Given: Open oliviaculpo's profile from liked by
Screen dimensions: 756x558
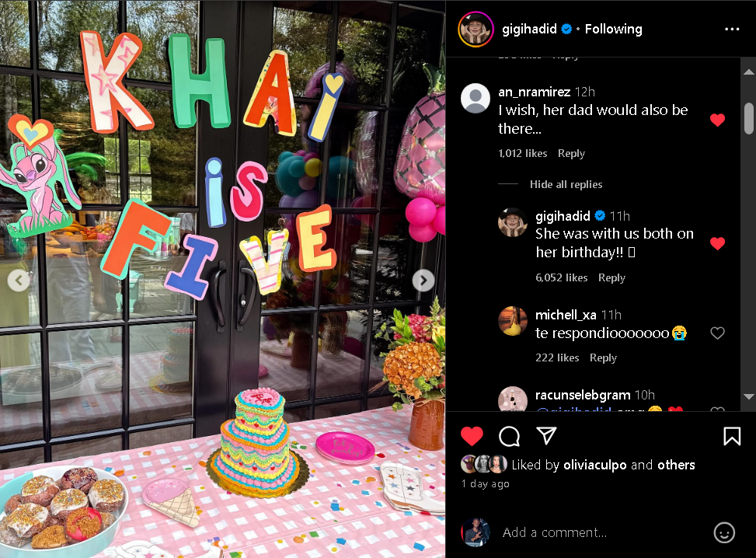Looking at the screenshot, I should pyautogui.click(x=594, y=465).
